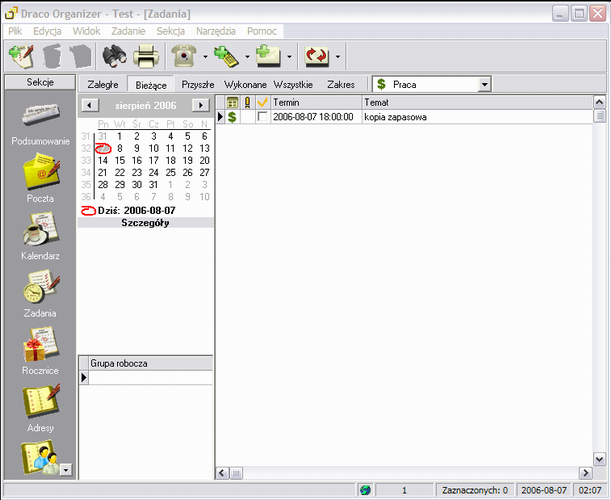Open the Widok menu
611x500 pixels.
click(x=86, y=31)
